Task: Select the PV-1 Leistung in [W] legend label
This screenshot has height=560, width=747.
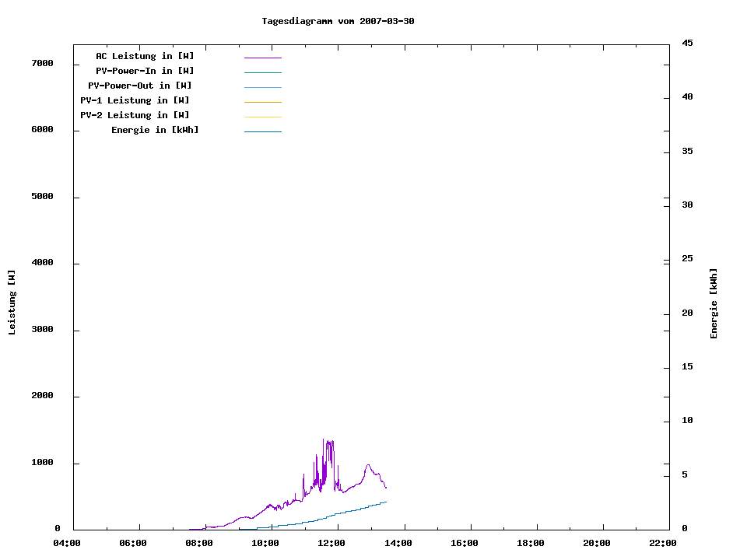Action: (135, 100)
